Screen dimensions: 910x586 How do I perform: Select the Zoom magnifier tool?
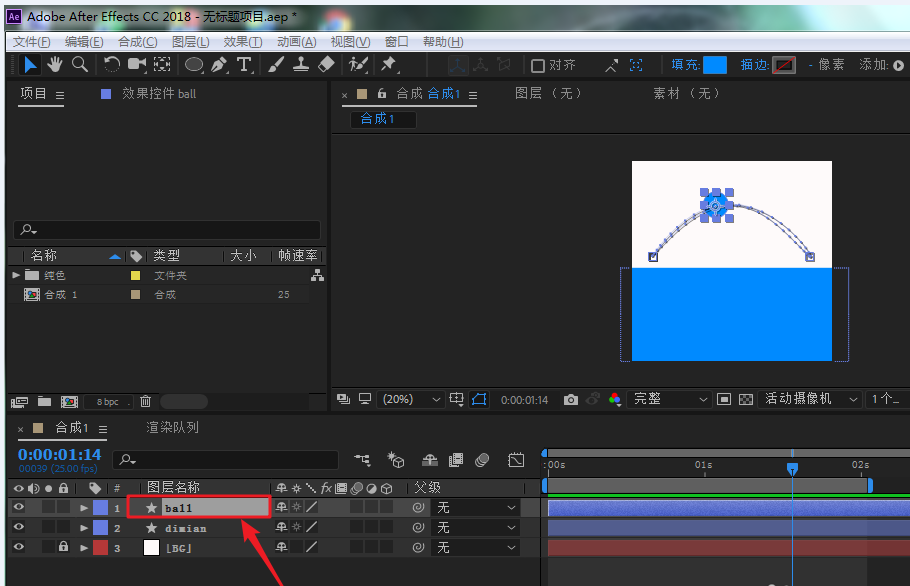(79, 64)
